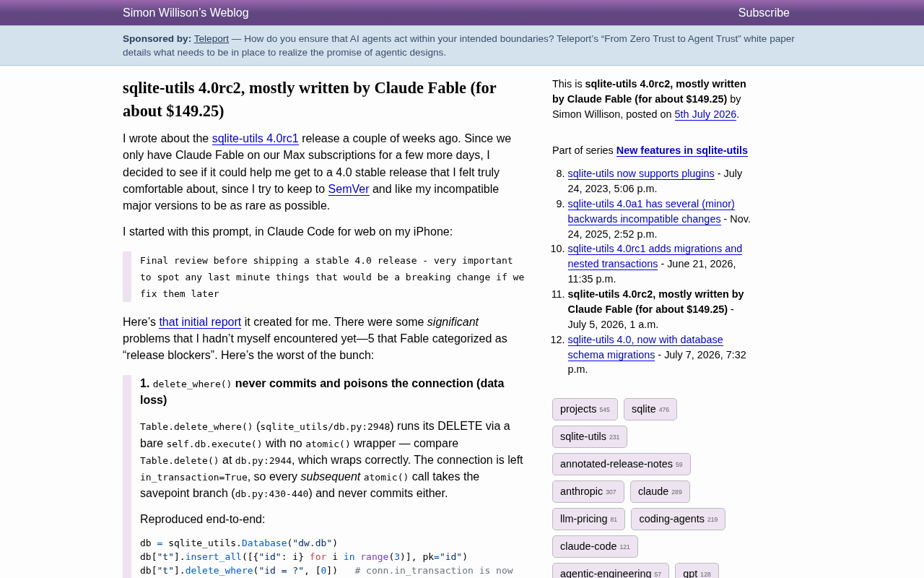
Task: Select the 'claude' tag
Action: click(660, 492)
